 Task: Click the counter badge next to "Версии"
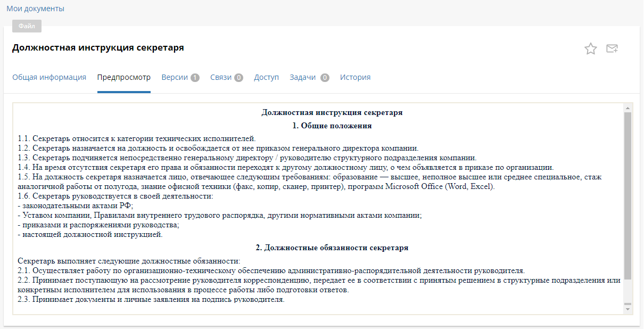[x=195, y=77]
